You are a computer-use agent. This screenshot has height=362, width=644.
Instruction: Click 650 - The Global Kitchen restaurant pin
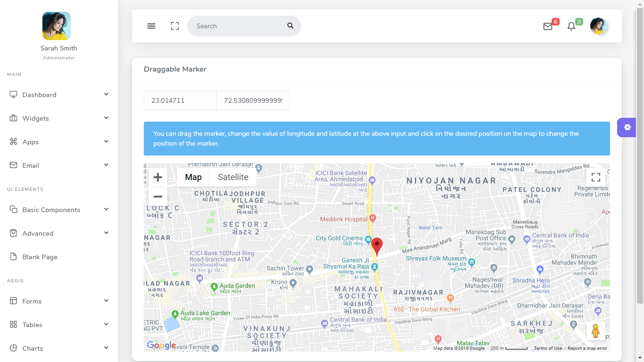450,297
